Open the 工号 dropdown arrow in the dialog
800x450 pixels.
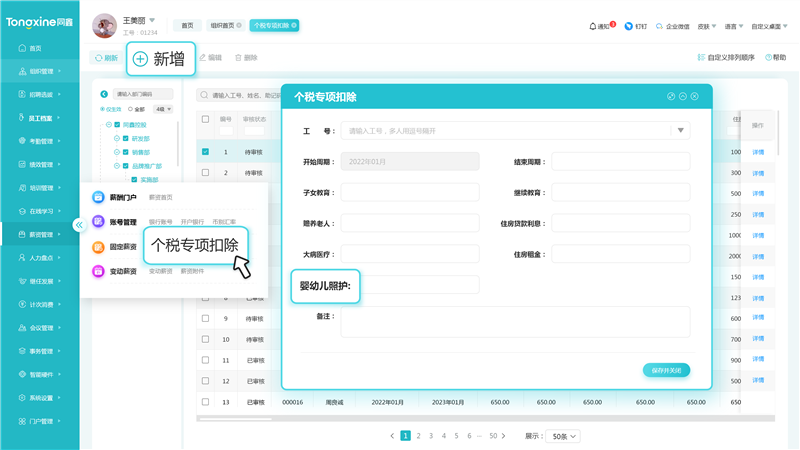pyautogui.click(x=680, y=130)
